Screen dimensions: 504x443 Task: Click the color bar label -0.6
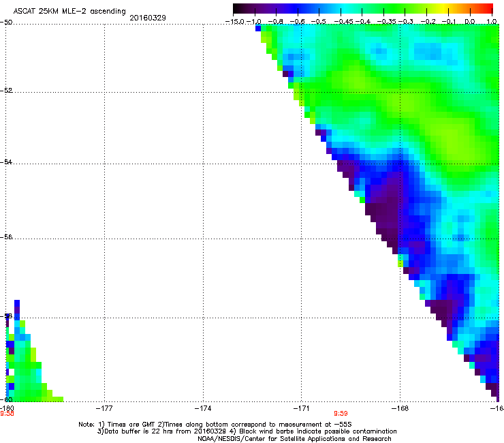click(x=298, y=22)
